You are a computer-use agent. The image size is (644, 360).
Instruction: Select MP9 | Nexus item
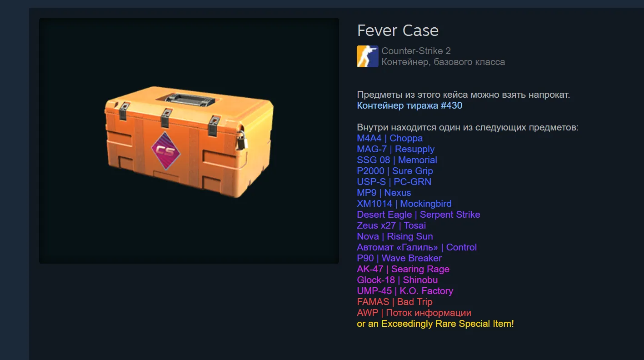point(384,193)
